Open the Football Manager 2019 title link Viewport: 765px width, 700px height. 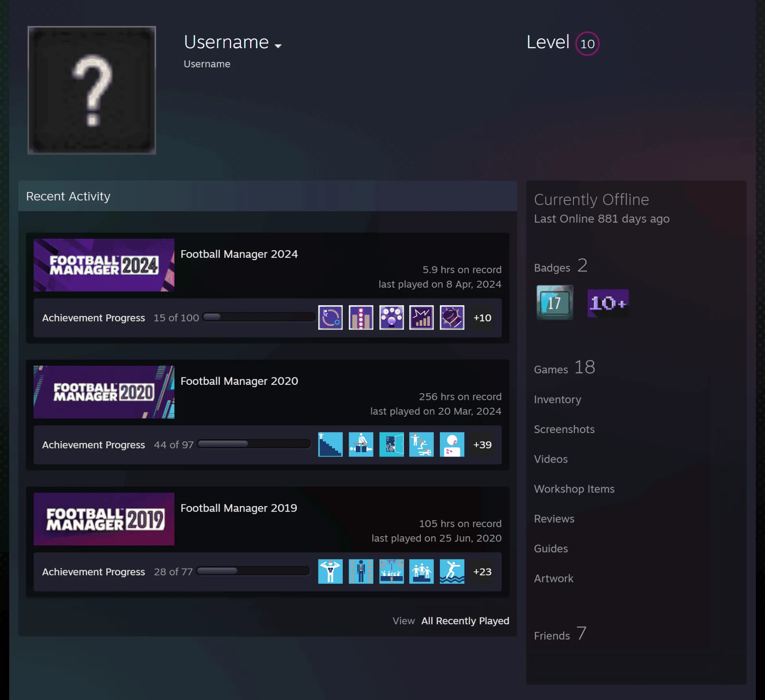coord(239,508)
